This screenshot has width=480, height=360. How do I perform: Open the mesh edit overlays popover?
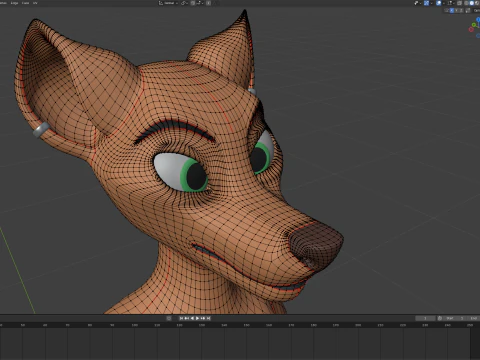click(451, 3)
